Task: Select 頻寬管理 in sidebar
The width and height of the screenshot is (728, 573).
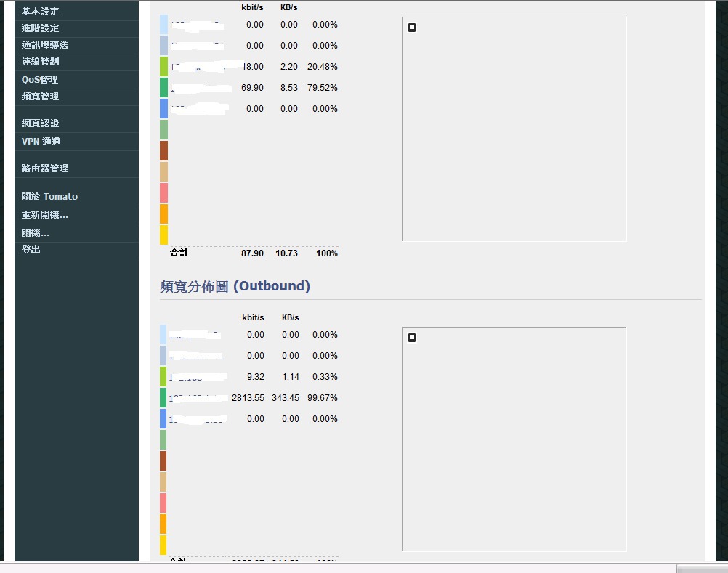Action: point(40,96)
